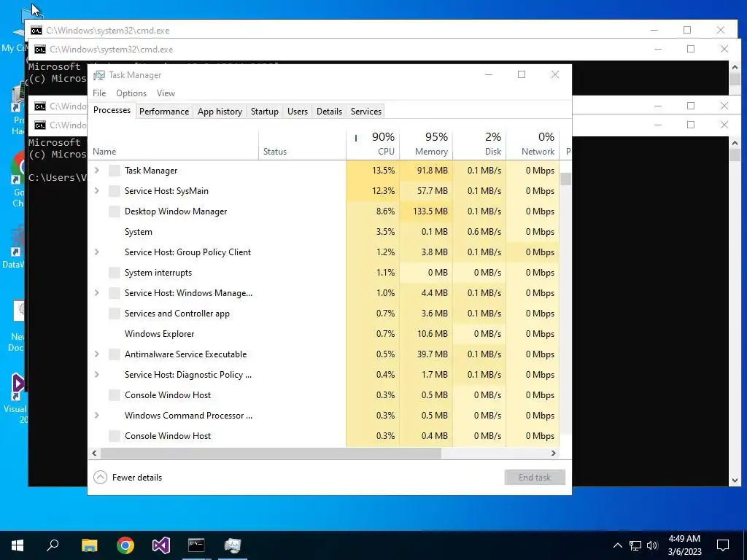The image size is (747, 560).
Task: Open network status tray icon
Action: pyautogui.click(x=635, y=545)
